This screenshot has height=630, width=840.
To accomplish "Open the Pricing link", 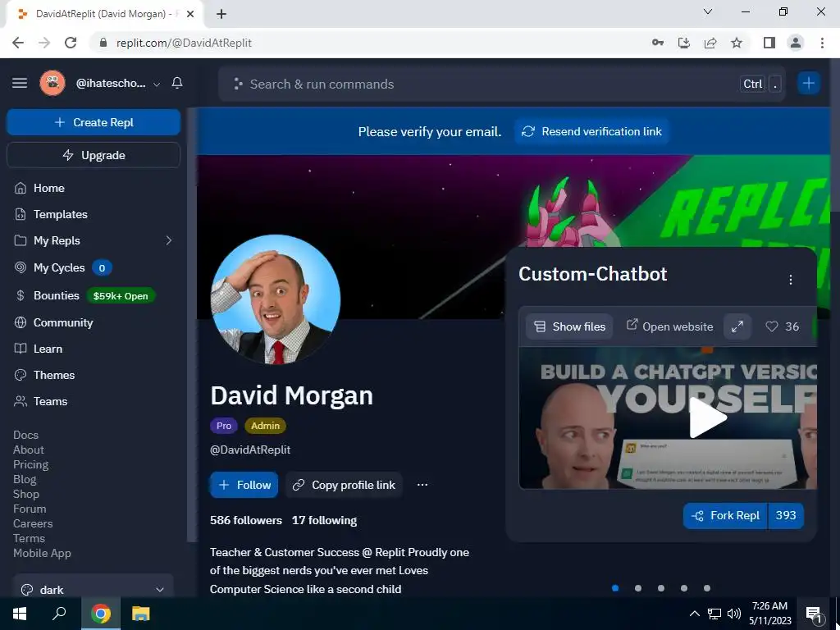I will (x=30, y=464).
